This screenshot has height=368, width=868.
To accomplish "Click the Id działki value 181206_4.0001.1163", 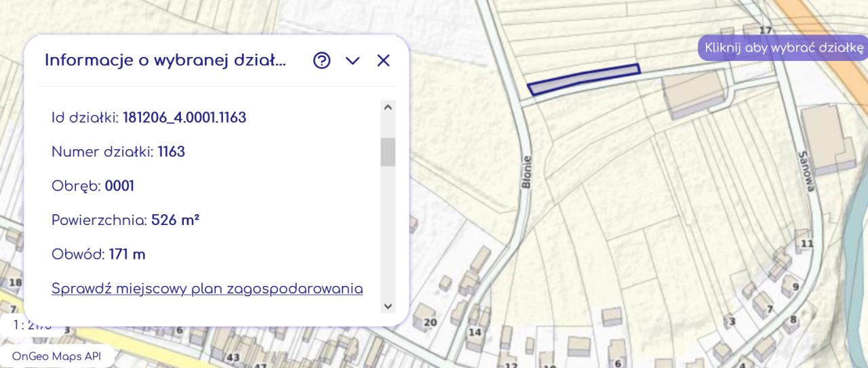I will click(184, 118).
